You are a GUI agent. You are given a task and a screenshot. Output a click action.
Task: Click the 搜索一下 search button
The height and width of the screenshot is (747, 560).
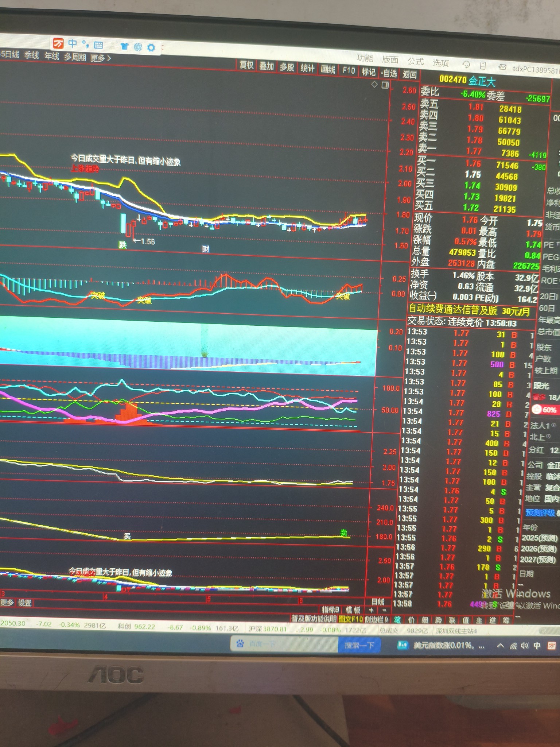click(x=359, y=645)
